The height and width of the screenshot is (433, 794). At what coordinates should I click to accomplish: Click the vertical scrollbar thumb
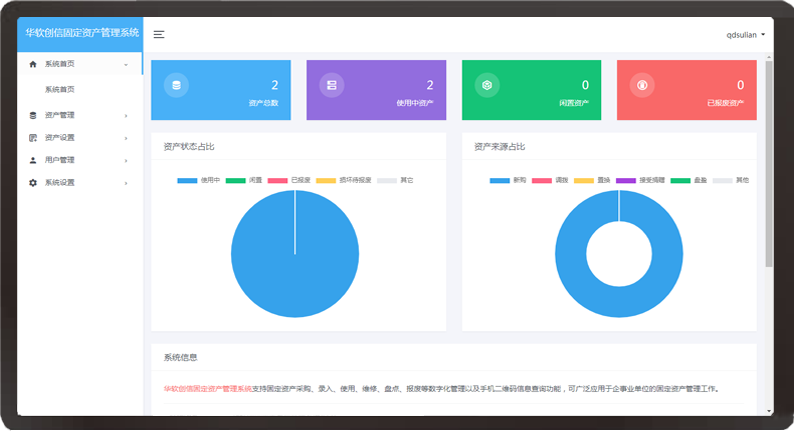pyautogui.click(x=769, y=164)
